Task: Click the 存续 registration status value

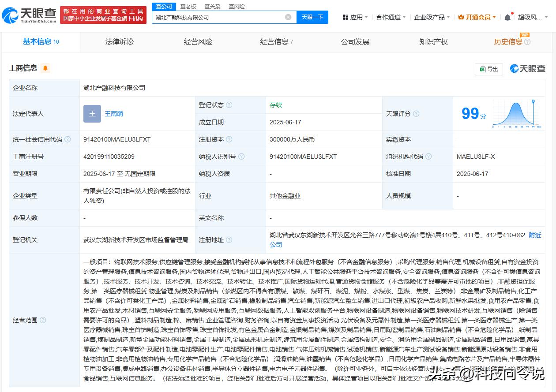Action: click(276, 105)
